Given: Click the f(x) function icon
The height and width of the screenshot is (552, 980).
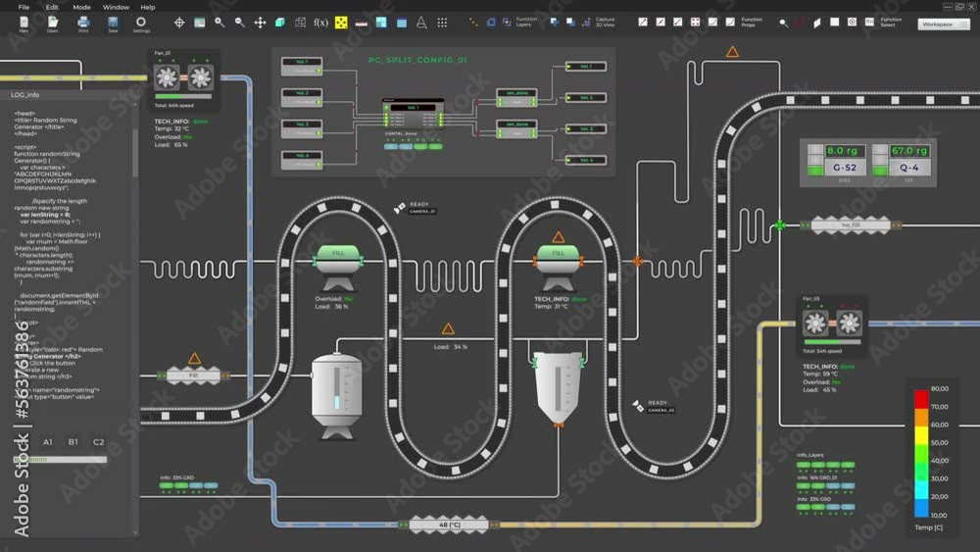Looking at the screenshot, I should tap(320, 23).
